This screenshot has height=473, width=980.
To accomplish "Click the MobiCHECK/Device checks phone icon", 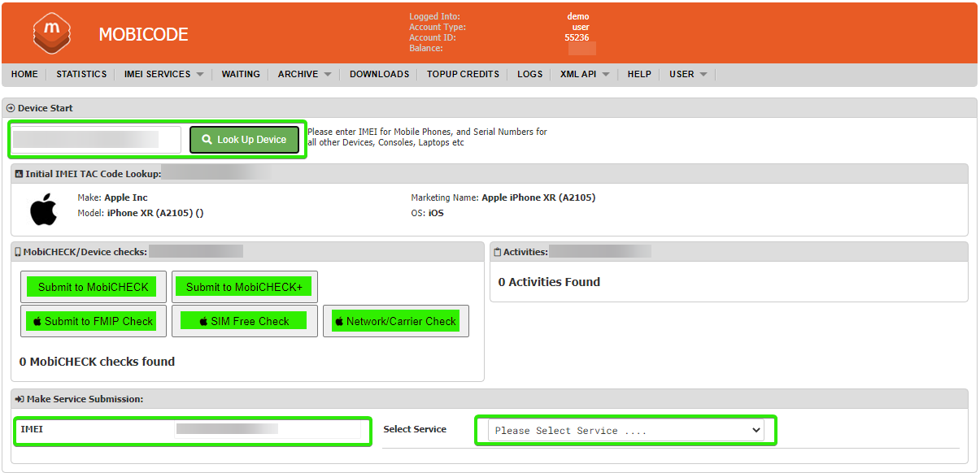I will click(18, 252).
